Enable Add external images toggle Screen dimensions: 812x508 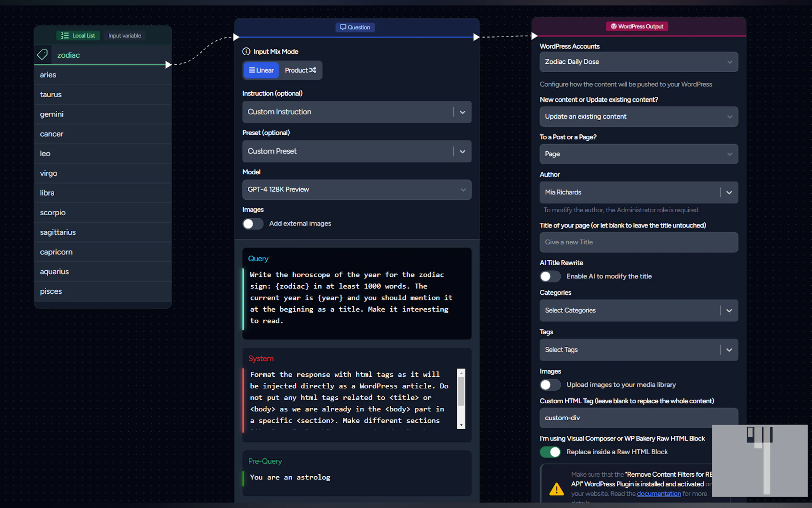(x=253, y=224)
